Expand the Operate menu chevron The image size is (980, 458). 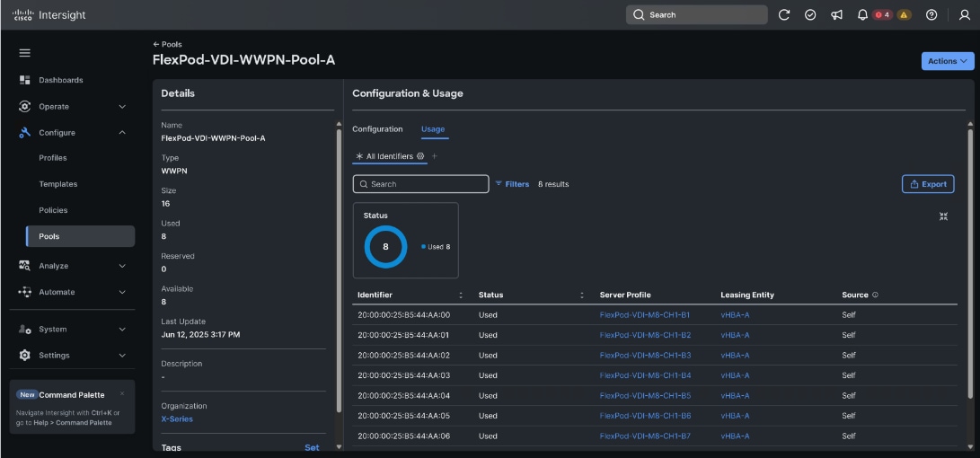point(122,107)
